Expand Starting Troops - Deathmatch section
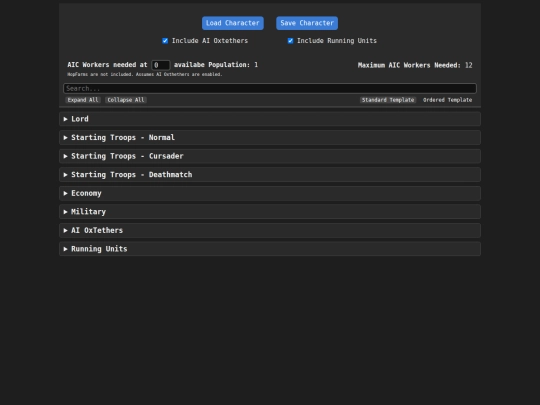The image size is (540, 405). (x=270, y=175)
